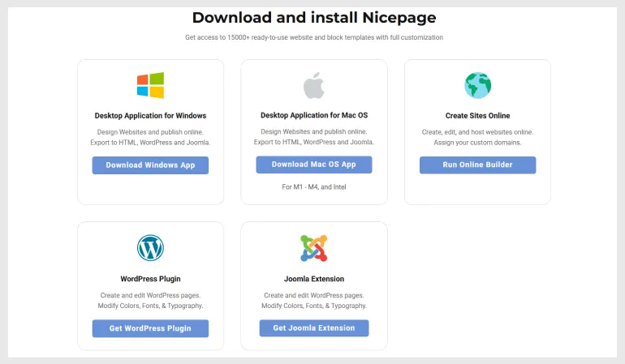
Task: Click the Download Mac OS App button
Action: (314, 165)
